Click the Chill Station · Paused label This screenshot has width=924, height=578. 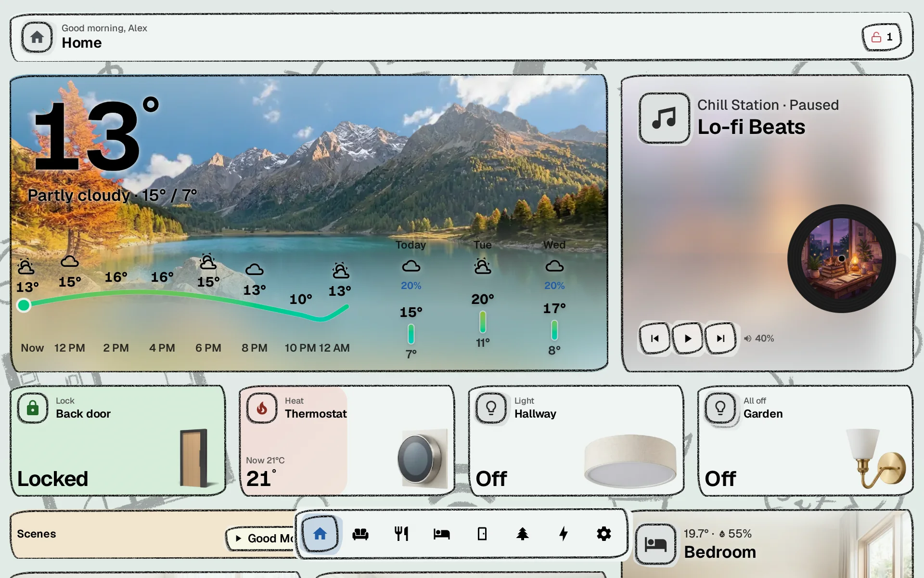[768, 105]
